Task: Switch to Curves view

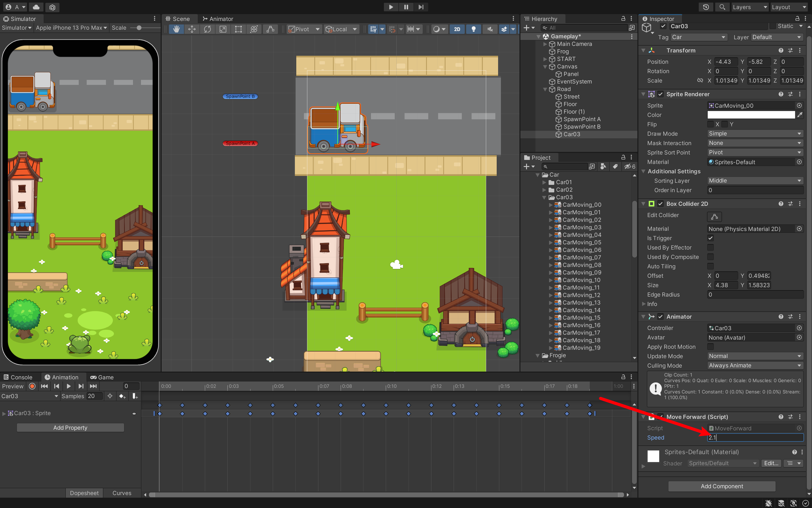Action: (121, 493)
